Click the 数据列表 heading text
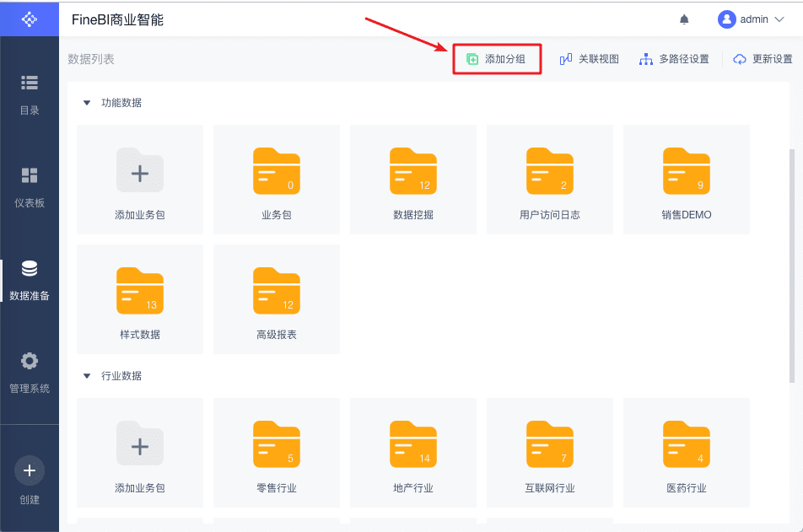 pyautogui.click(x=91, y=59)
